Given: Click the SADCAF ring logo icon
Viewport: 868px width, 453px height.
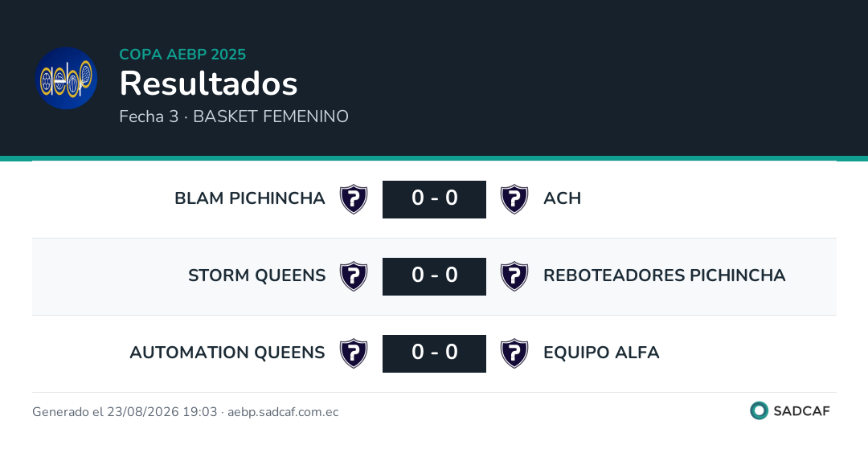Looking at the screenshot, I should tap(759, 410).
